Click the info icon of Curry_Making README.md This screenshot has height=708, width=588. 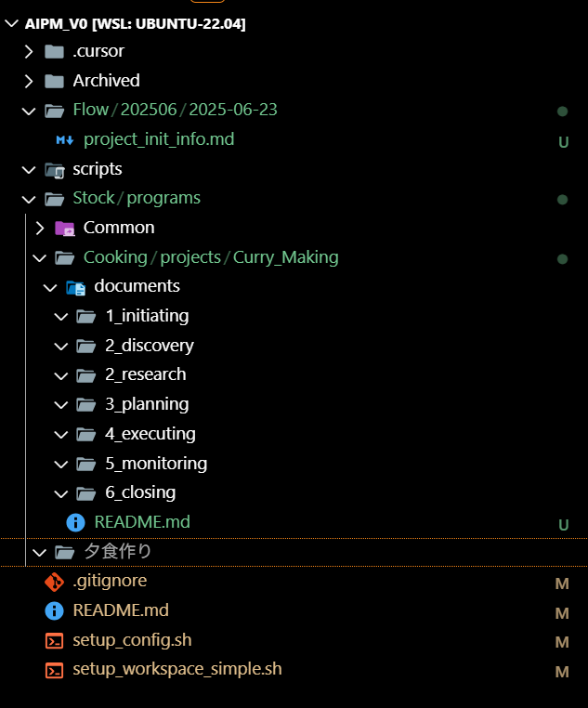tap(75, 523)
